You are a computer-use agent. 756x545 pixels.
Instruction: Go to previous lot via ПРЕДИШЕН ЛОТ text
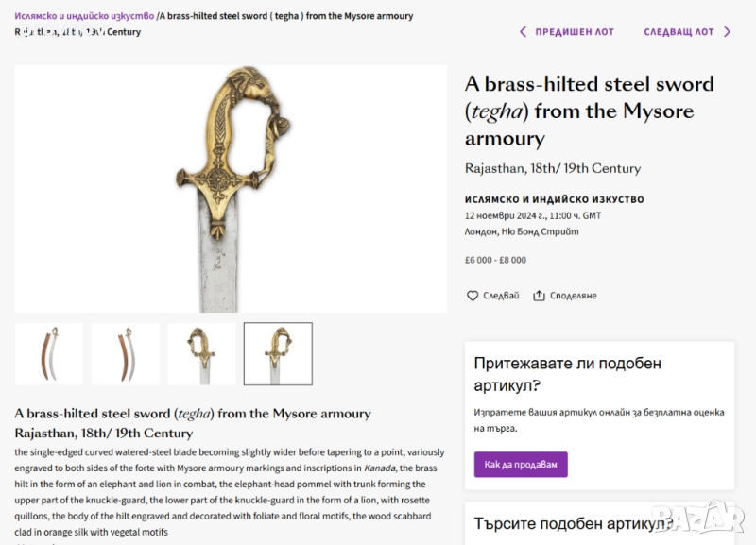point(575,32)
